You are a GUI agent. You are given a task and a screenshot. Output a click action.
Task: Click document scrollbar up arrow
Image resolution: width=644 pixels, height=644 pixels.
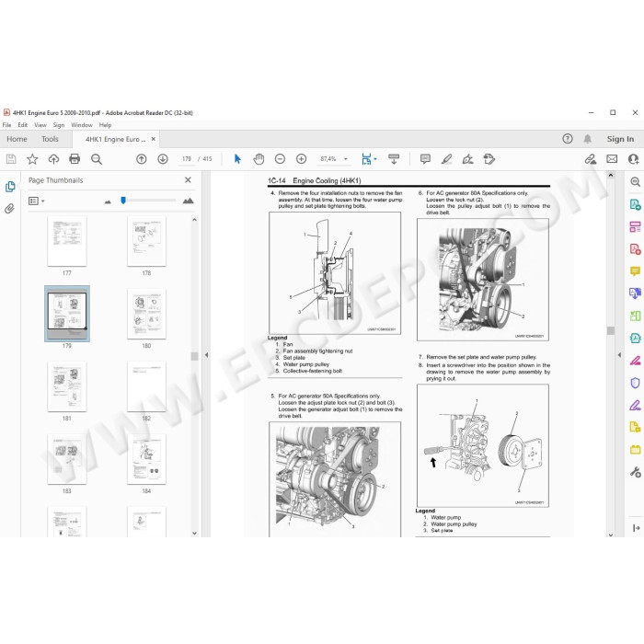[x=611, y=176]
